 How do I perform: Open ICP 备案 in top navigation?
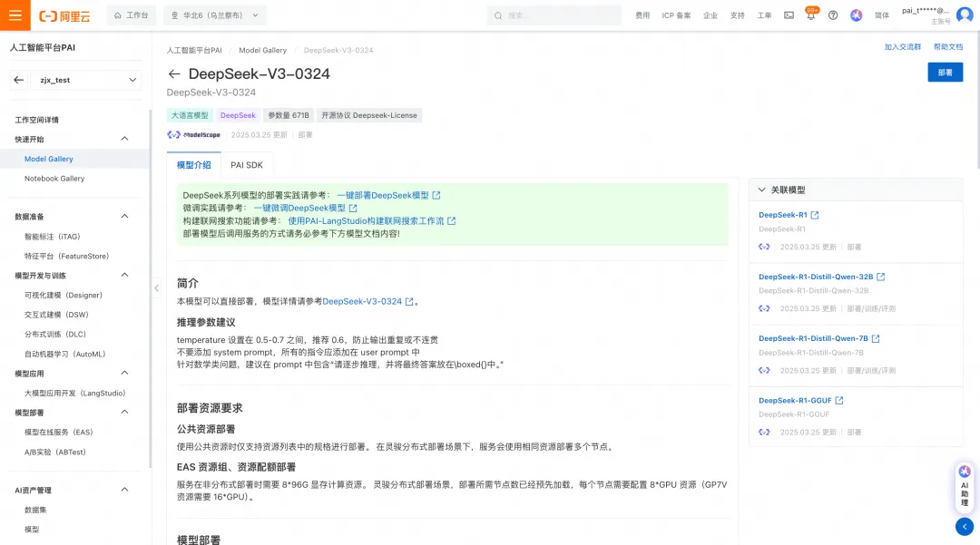[676, 15]
